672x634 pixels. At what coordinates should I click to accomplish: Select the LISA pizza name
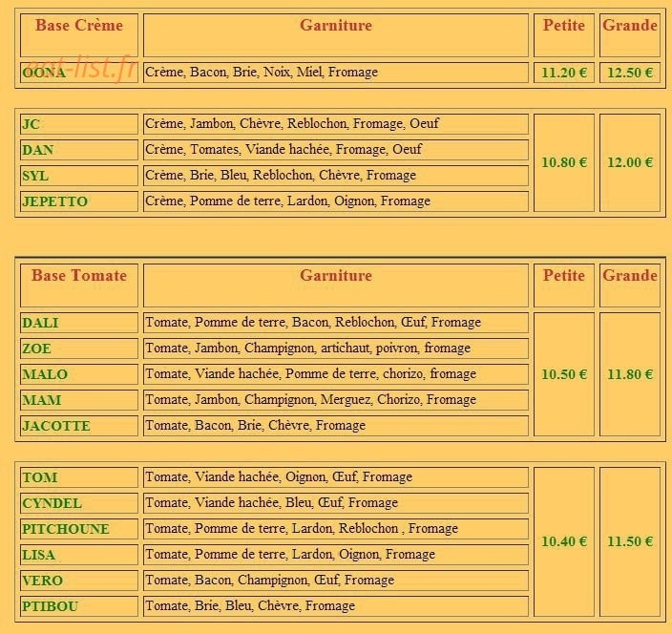tap(38, 555)
